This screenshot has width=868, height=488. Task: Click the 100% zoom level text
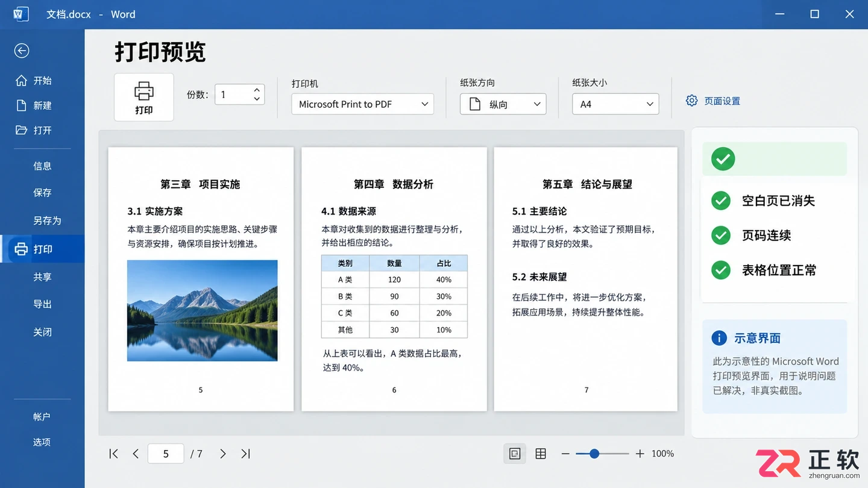[663, 454]
